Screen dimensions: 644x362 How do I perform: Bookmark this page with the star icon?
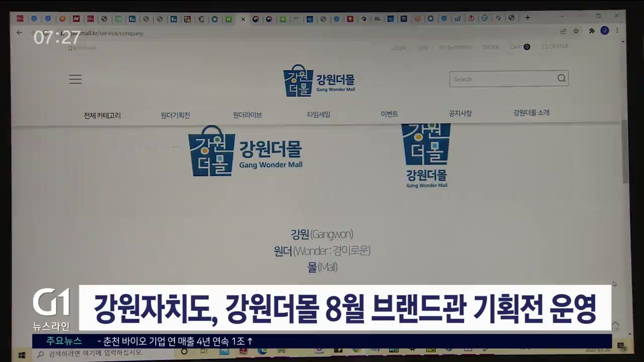point(576,31)
